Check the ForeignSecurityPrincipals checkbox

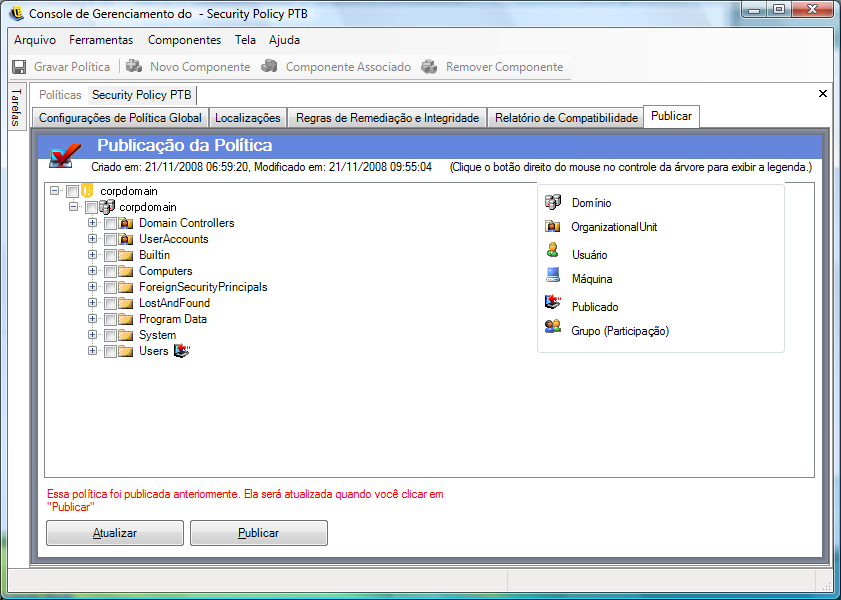click(x=110, y=287)
